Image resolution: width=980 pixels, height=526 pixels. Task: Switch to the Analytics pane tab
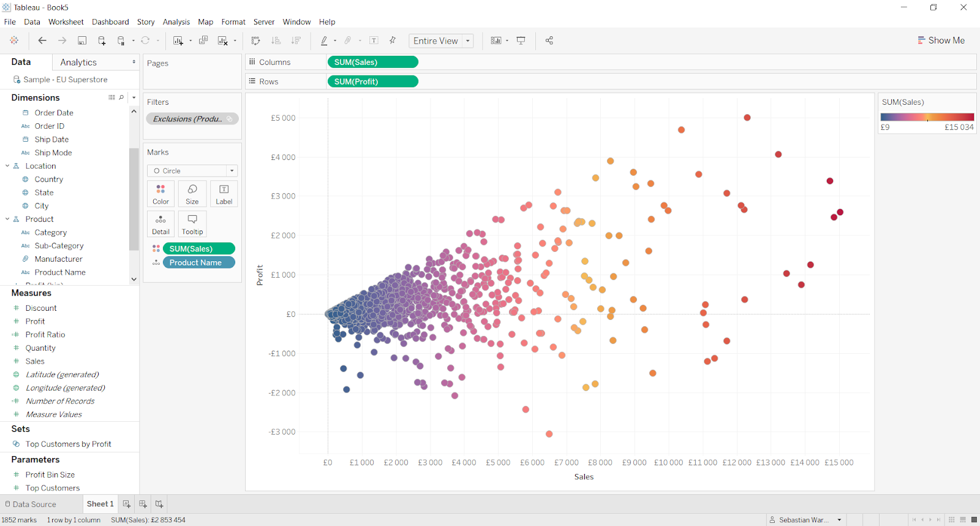coord(78,63)
